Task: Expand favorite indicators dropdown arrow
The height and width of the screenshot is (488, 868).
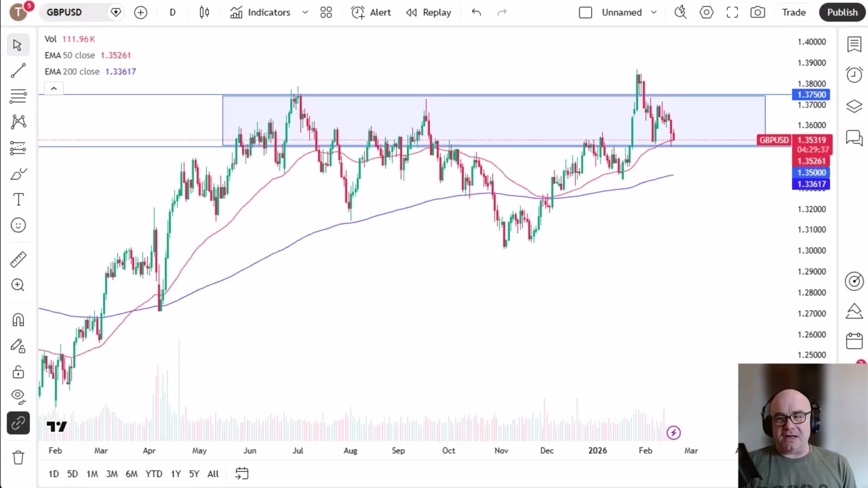Action: click(x=304, y=12)
